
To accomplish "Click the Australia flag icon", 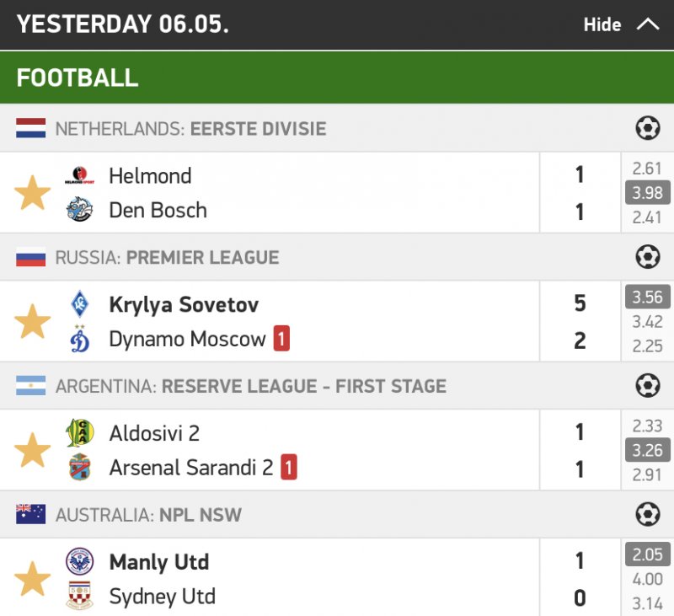I will 31,514.
